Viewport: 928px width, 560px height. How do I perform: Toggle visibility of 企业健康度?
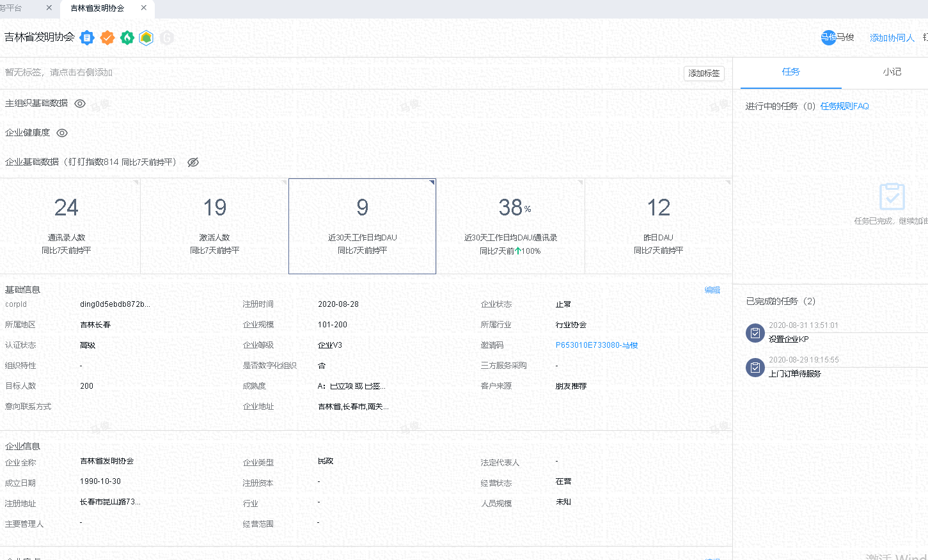(x=62, y=133)
